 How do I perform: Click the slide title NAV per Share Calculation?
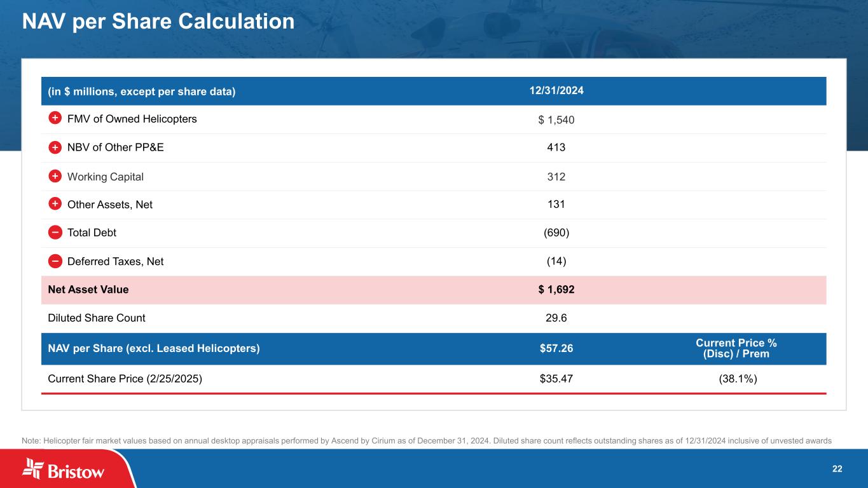click(158, 22)
